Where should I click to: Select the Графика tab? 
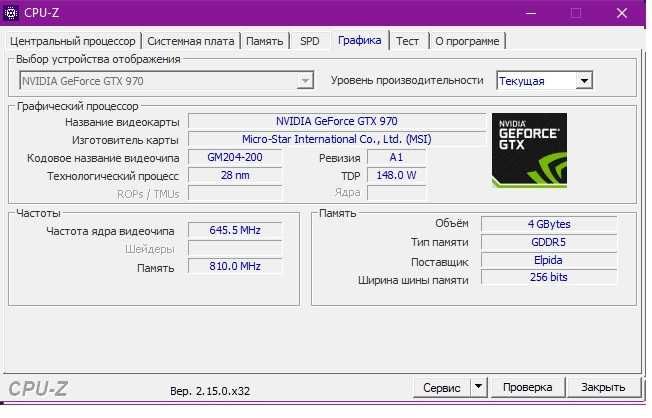360,40
